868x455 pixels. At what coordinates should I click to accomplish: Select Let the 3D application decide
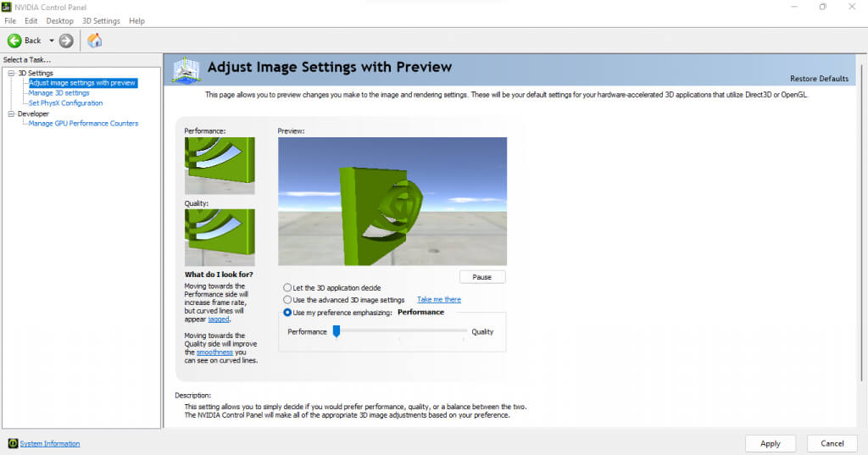point(287,288)
